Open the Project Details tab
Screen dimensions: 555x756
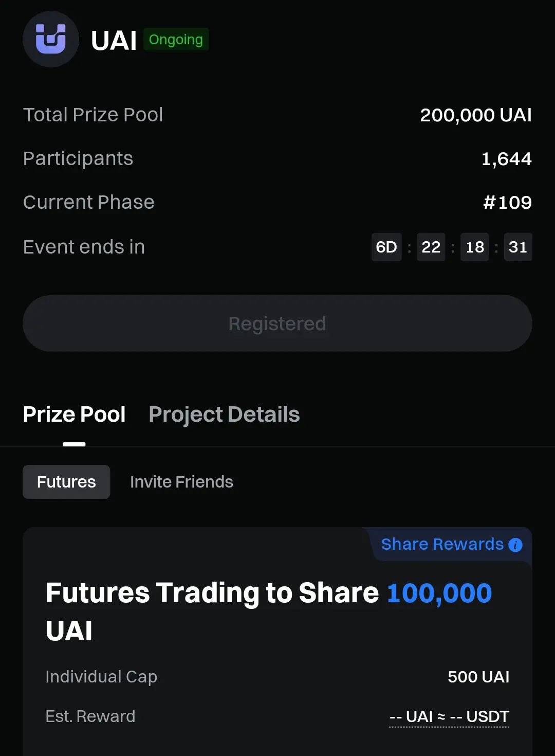click(224, 415)
